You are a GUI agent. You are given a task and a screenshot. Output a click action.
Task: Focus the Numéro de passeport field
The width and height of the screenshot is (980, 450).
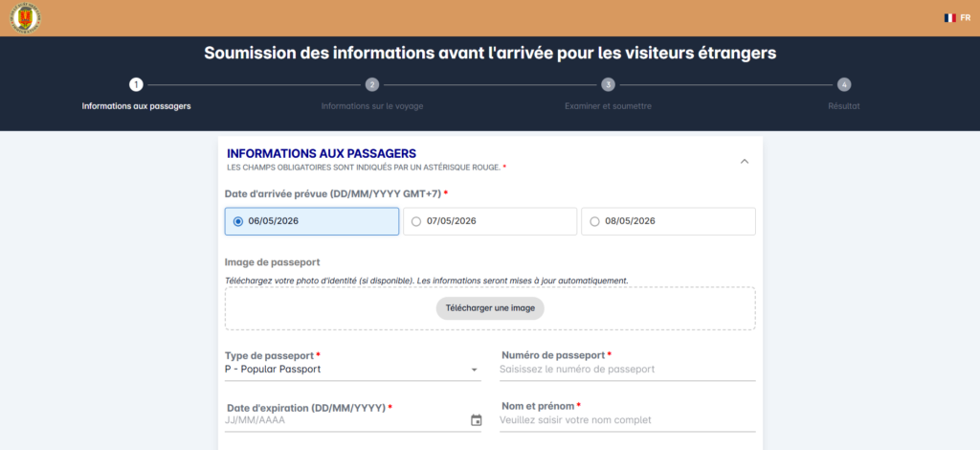click(628, 370)
